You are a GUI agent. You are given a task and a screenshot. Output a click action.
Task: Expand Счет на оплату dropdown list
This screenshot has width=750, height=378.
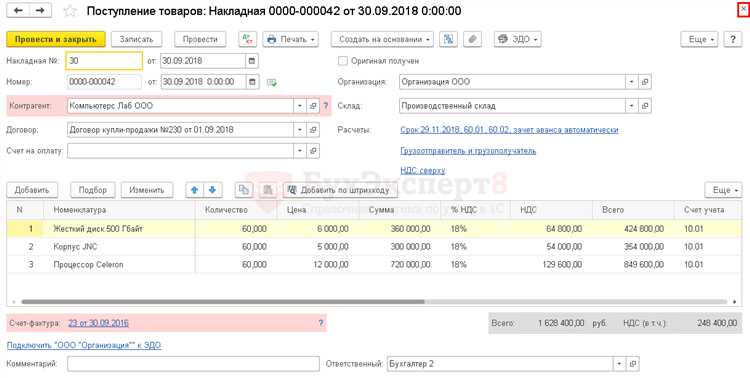click(x=300, y=151)
